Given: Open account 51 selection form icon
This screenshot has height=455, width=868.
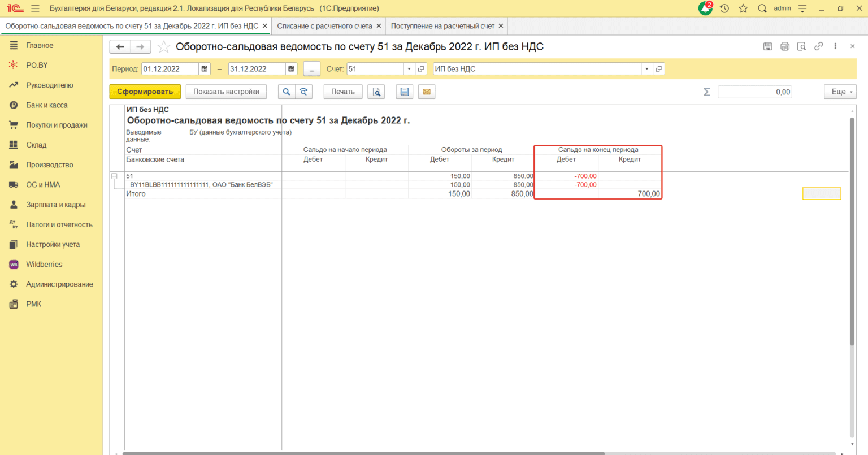Looking at the screenshot, I should pos(421,69).
